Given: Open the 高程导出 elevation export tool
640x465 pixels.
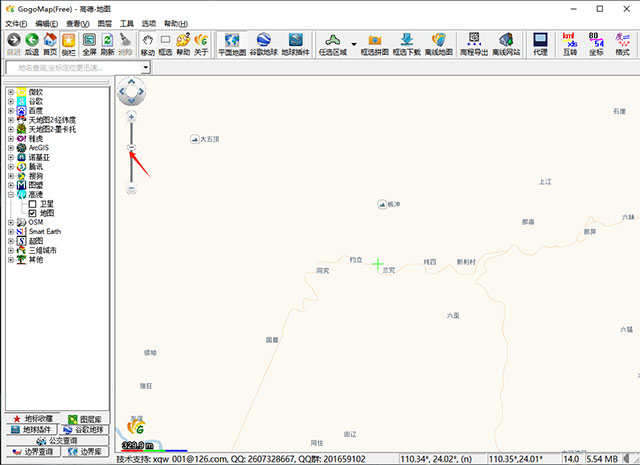Looking at the screenshot, I should pyautogui.click(x=475, y=44).
